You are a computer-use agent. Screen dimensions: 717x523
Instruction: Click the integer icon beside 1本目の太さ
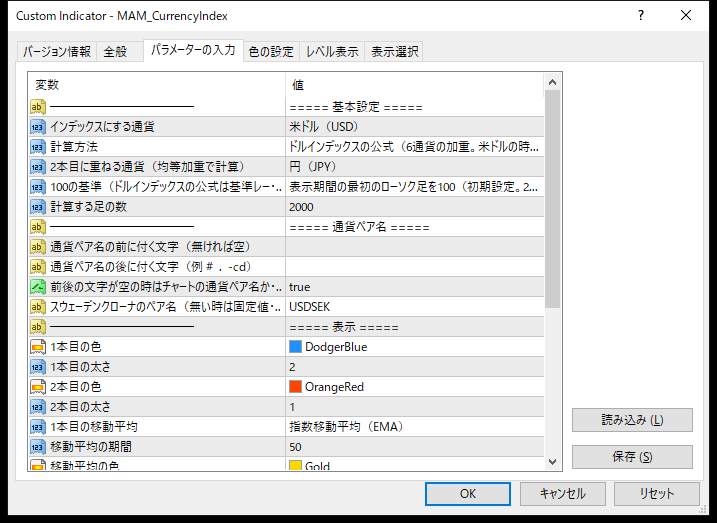[x=38, y=367]
